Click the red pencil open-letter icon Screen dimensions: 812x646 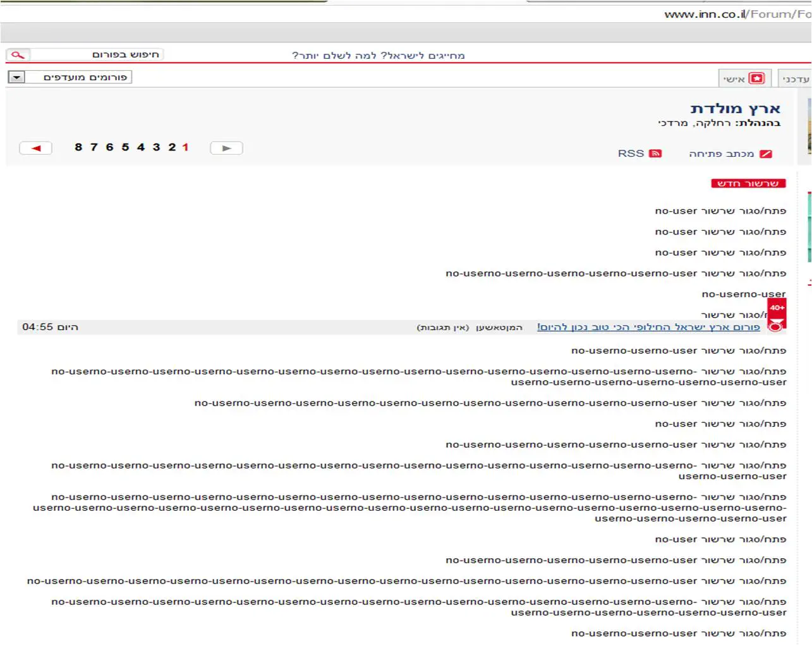(766, 154)
